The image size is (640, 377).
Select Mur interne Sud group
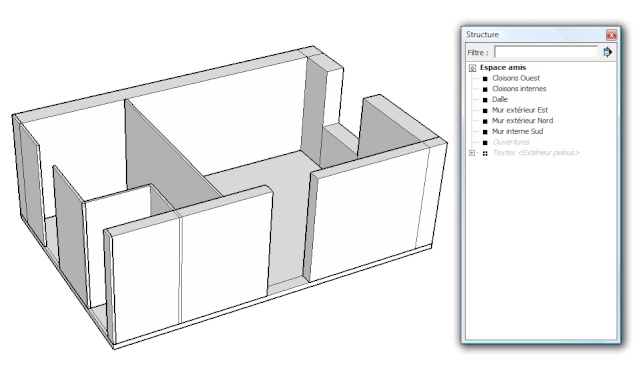tap(518, 131)
